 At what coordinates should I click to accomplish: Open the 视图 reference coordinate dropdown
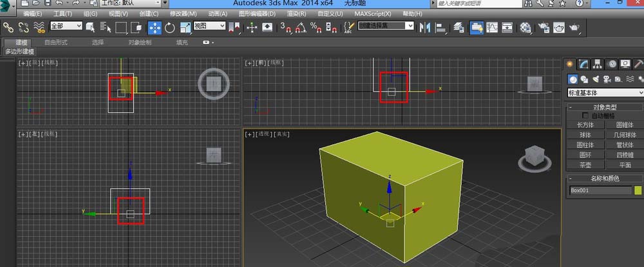pyautogui.click(x=209, y=26)
